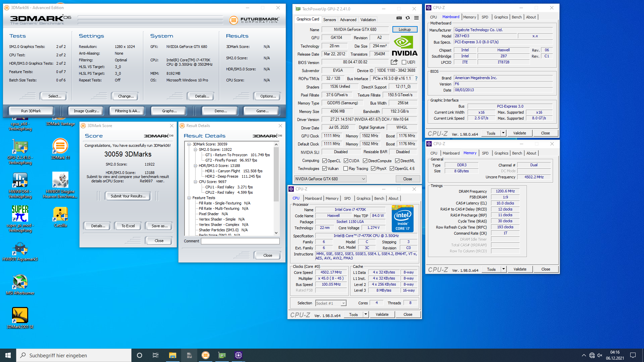Toggle the PhysX checkbox

click(x=373, y=169)
